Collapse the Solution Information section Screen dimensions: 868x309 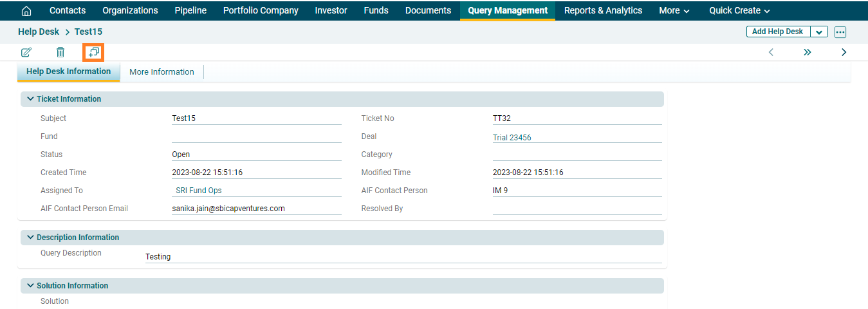tap(30, 286)
